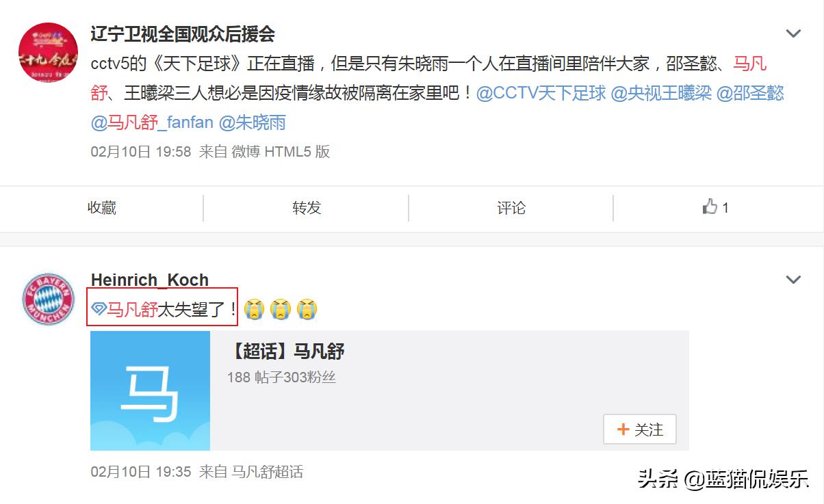Visit @邵圣懿 mention link
824x504 pixels.
point(750,93)
